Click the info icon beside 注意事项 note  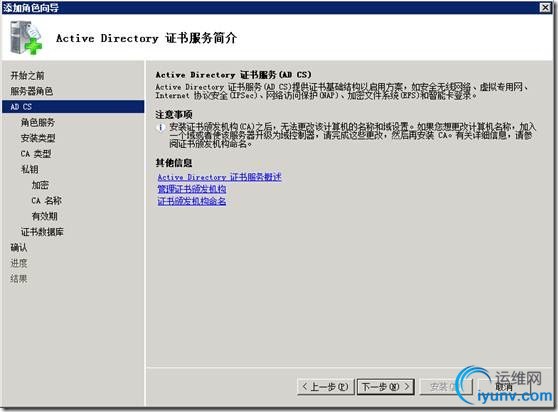(x=161, y=127)
